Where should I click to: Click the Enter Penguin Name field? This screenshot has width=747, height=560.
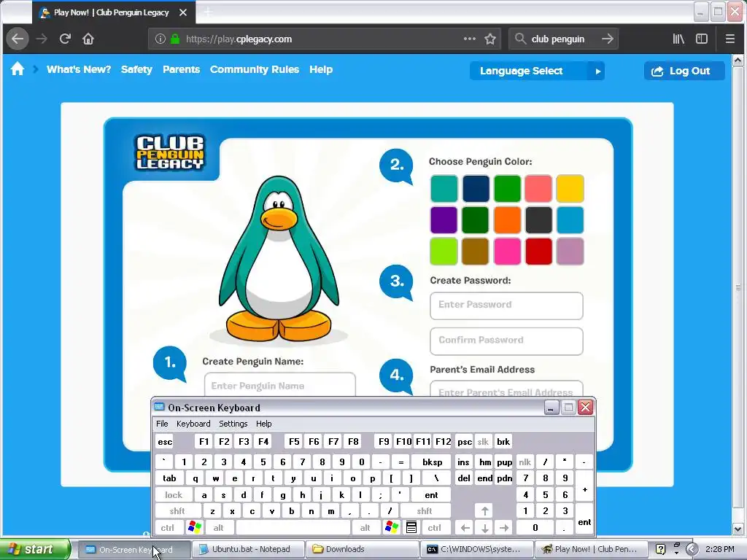click(280, 385)
